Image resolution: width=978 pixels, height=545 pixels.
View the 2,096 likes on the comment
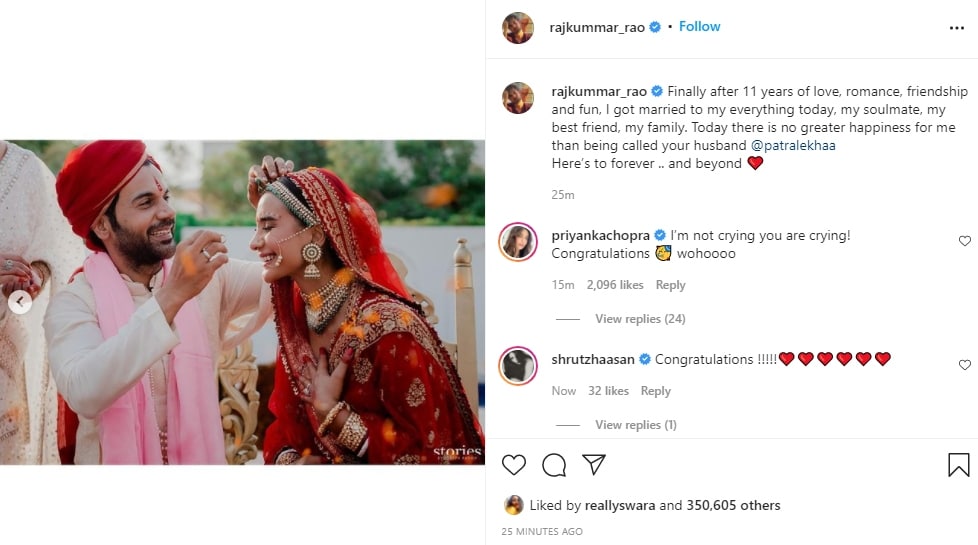coord(614,285)
